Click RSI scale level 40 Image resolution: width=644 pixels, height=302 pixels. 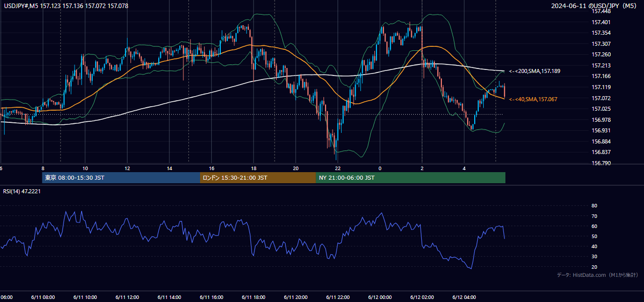pos(594,246)
